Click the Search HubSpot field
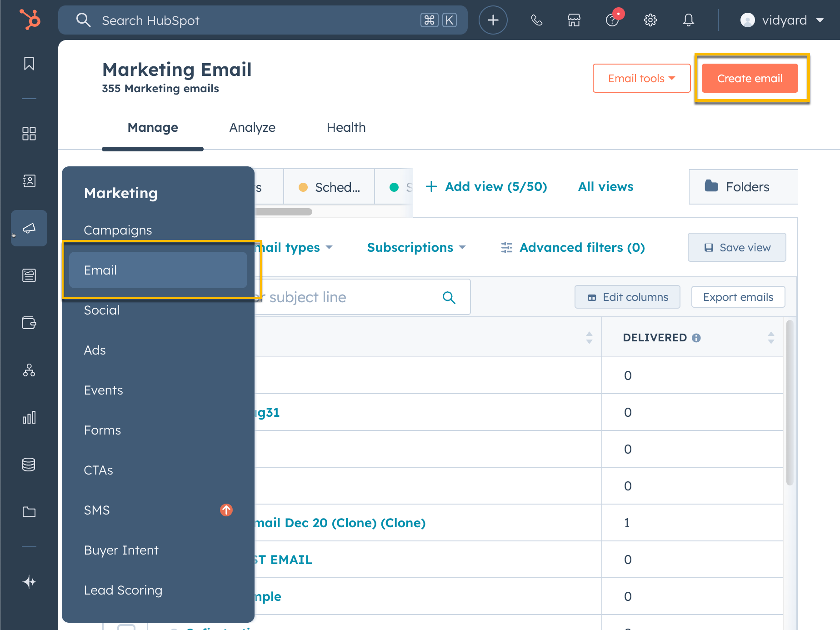Viewport: 840px width, 630px height. coord(263,20)
